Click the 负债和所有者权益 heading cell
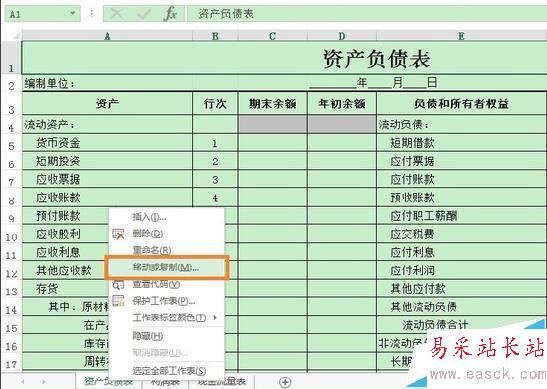The image size is (547, 389). 462,104
